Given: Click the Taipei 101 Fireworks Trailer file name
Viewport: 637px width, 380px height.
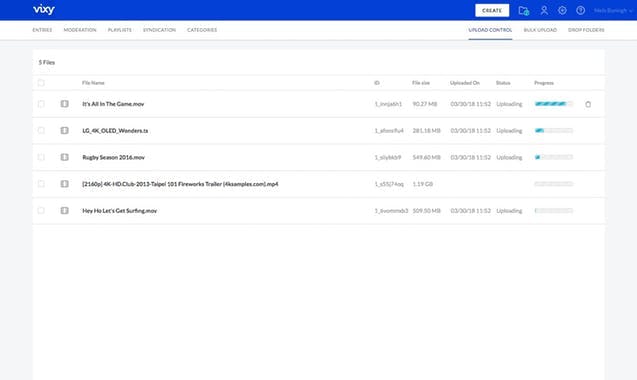Looking at the screenshot, I should coord(180,184).
